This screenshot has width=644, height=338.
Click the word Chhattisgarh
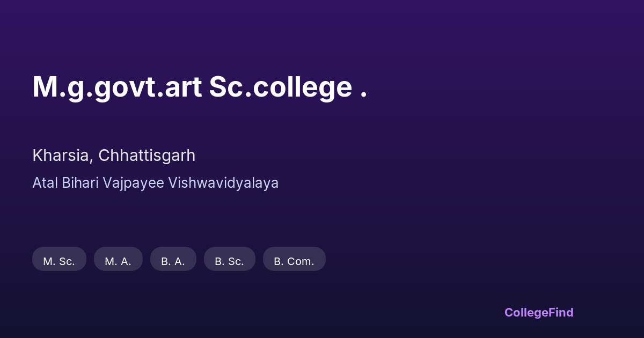(x=147, y=156)
